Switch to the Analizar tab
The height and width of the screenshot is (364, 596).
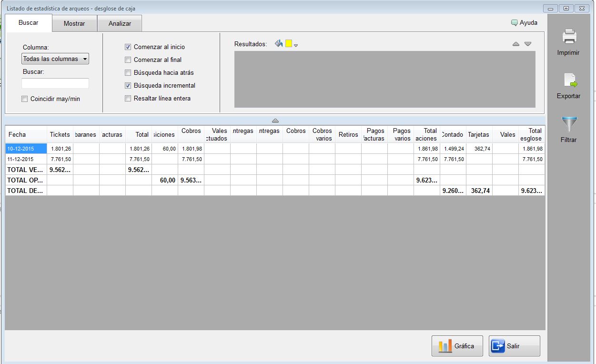coord(120,23)
